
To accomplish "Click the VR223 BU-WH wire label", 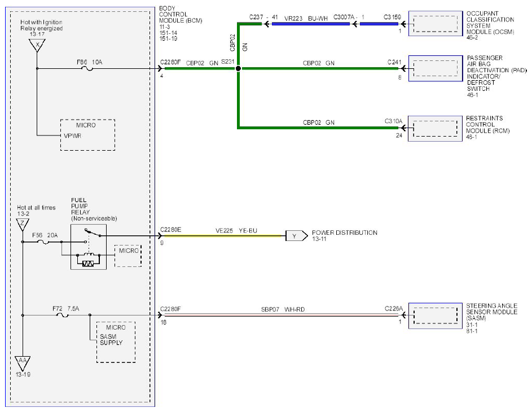I will pos(306,18).
